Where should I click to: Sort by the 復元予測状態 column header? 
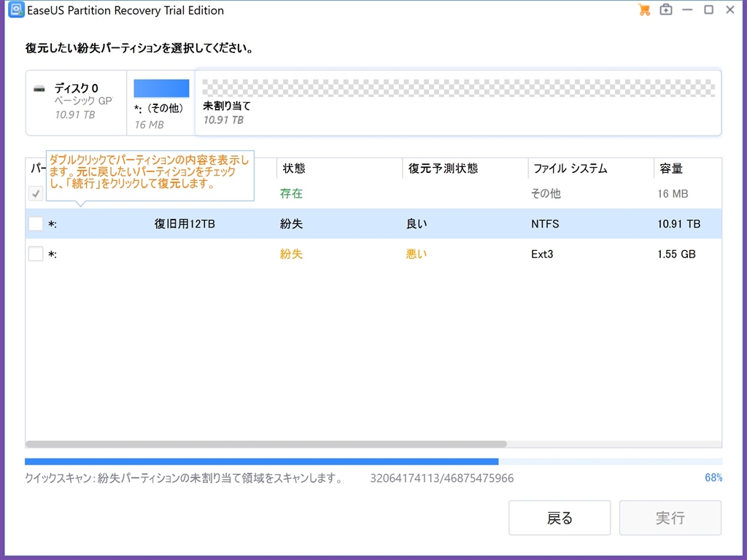pyautogui.click(x=443, y=168)
